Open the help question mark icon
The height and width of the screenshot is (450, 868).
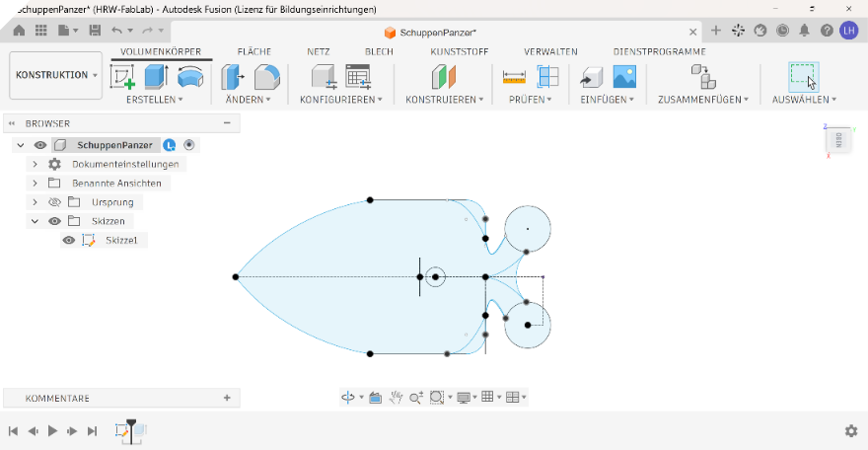827,31
